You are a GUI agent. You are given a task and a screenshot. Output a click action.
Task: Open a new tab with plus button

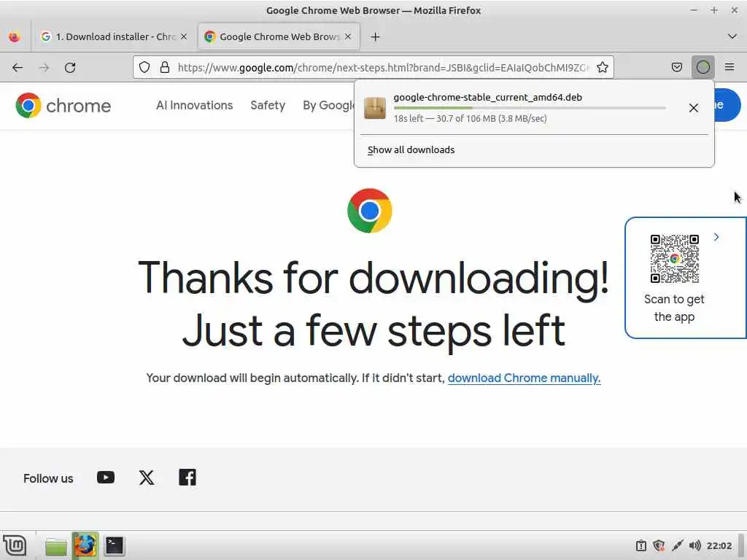click(x=375, y=36)
